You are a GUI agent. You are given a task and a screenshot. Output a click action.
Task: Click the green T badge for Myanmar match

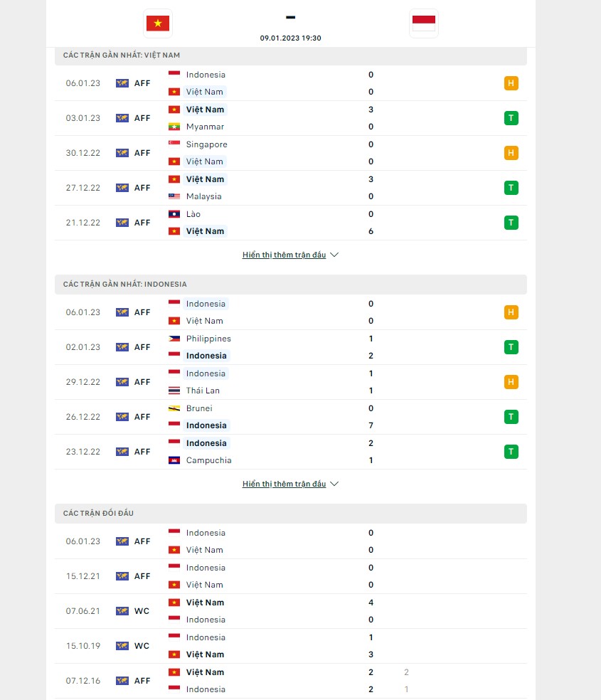pos(511,118)
